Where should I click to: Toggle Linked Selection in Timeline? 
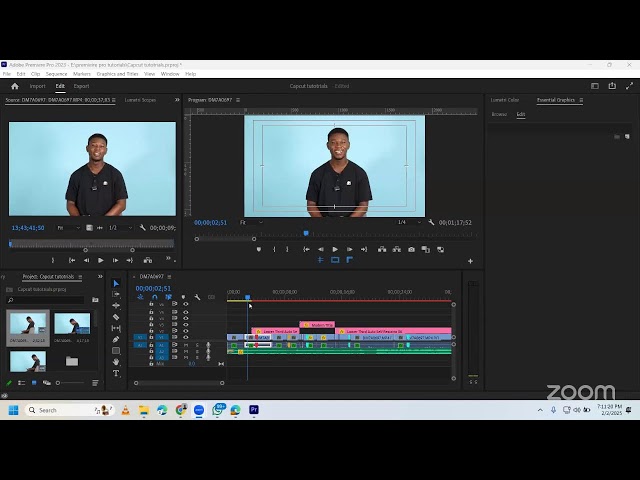169,297
